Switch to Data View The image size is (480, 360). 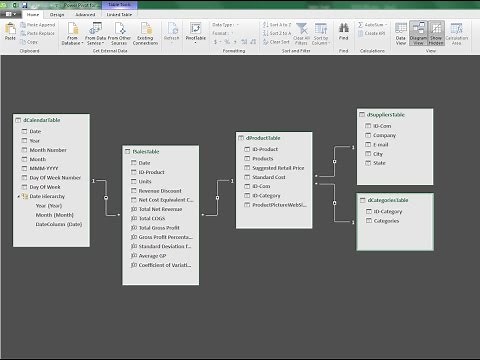[x=401, y=33]
